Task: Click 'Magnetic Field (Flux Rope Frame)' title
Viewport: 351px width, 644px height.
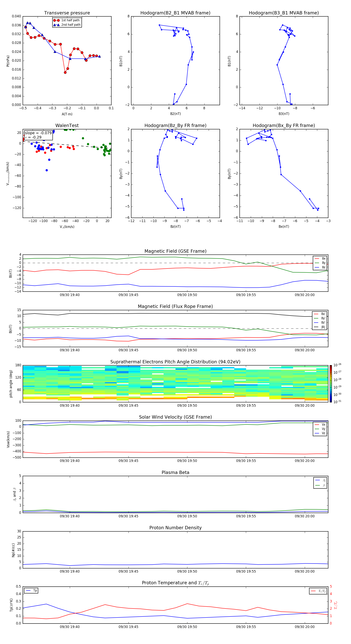Action: pos(175,307)
